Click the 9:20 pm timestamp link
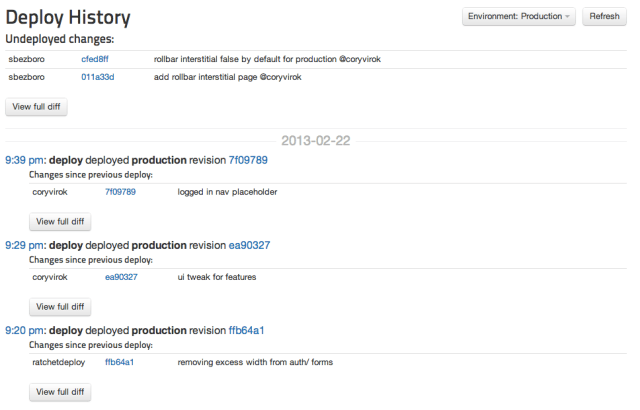 24,330
